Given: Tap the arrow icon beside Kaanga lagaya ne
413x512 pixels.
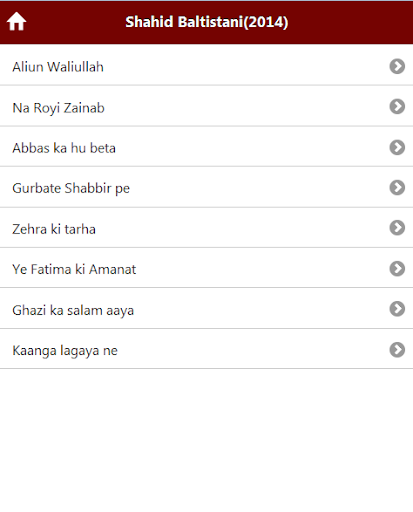Looking at the screenshot, I should tap(397, 350).
